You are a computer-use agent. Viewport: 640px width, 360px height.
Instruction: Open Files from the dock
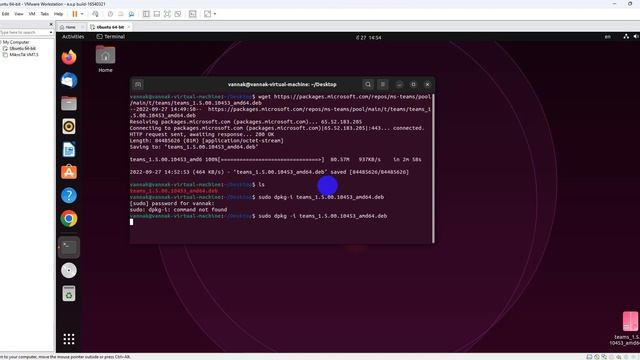coord(69,103)
